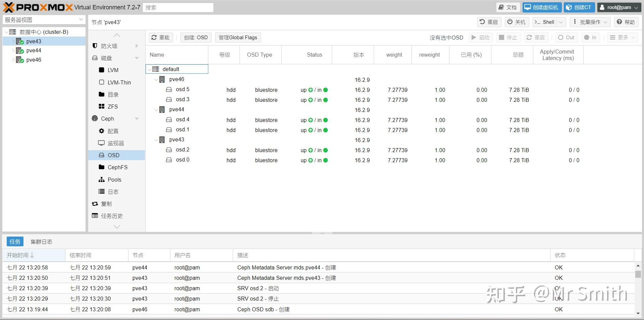Screen dimensions: 644x320
Task: Open the 服务器视图 view dropdown
Action: tap(44, 20)
